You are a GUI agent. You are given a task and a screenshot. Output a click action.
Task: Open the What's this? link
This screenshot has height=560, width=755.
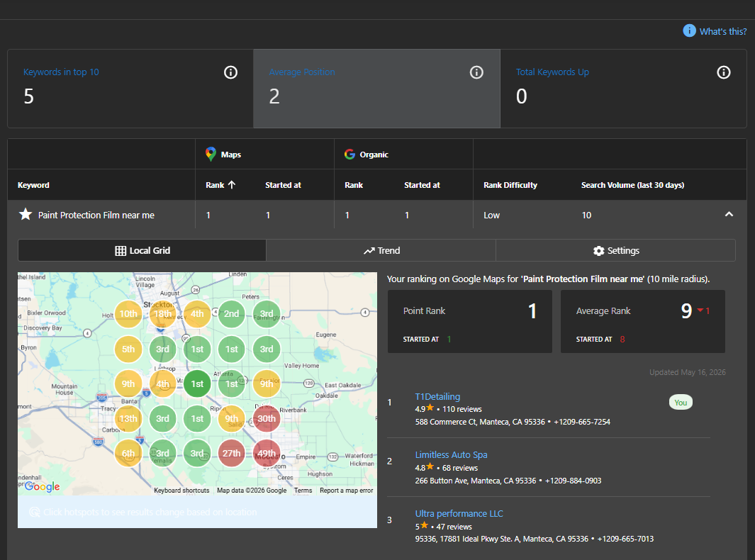(x=722, y=31)
